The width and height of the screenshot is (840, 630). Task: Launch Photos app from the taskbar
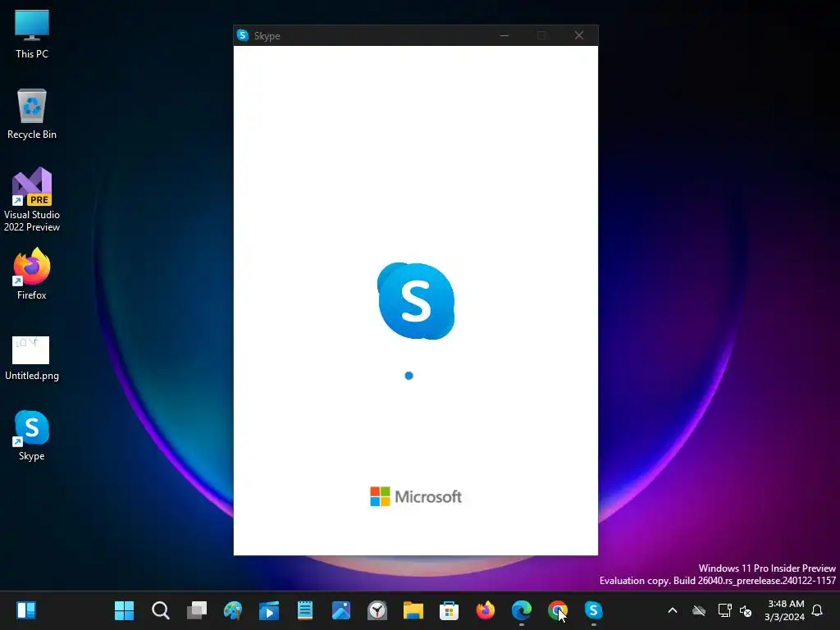(x=340, y=610)
